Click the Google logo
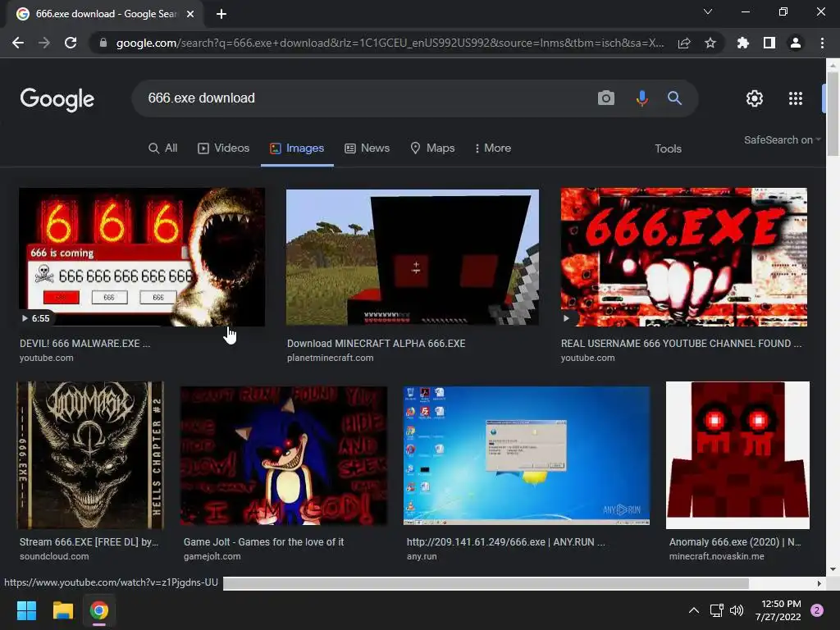Image resolution: width=840 pixels, height=630 pixels. (57, 99)
